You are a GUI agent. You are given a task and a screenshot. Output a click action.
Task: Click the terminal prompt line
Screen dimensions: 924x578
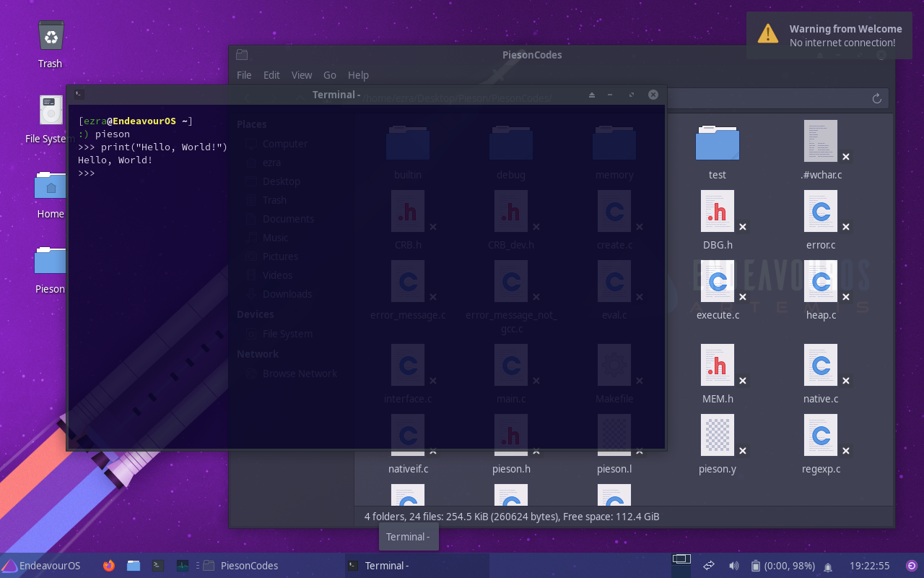point(87,173)
